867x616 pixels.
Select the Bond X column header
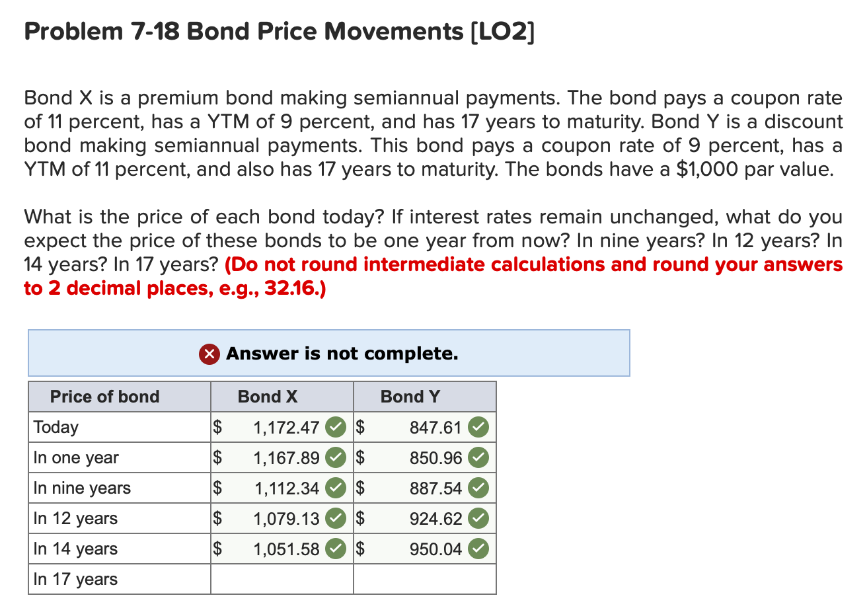point(268,397)
